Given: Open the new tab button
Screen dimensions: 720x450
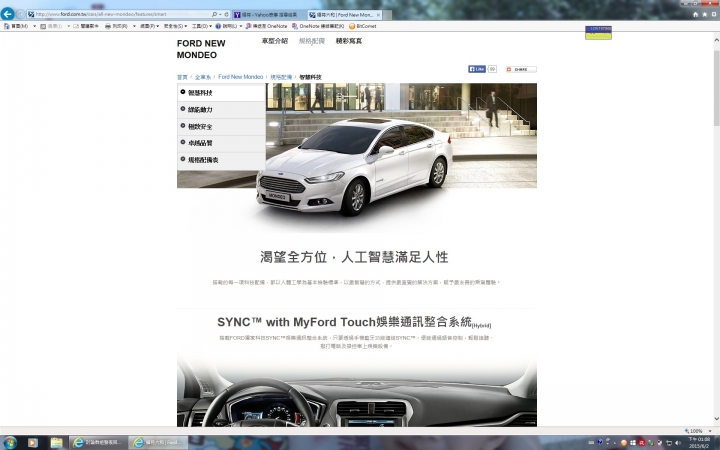Looking at the screenshot, I should tap(387, 15).
